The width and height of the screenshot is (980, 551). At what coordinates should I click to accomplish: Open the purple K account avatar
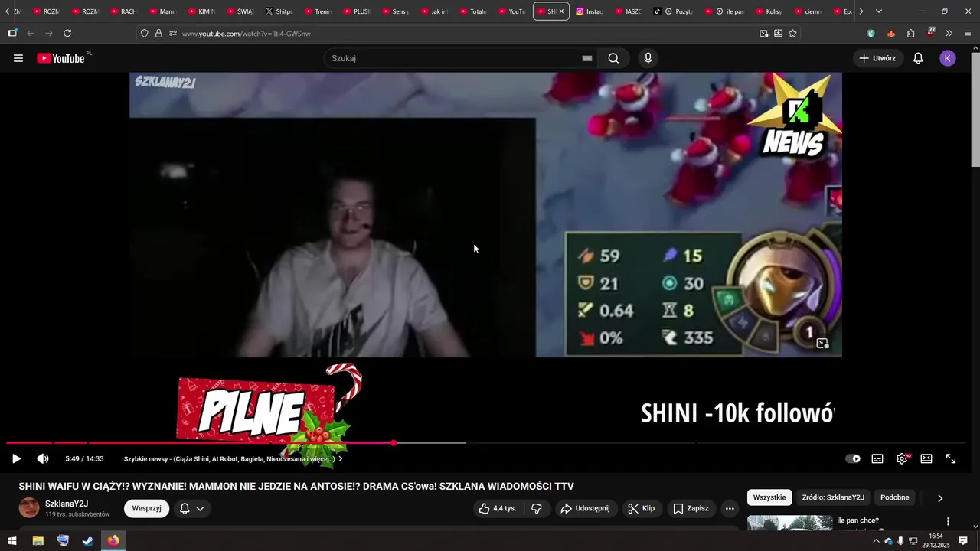[948, 58]
